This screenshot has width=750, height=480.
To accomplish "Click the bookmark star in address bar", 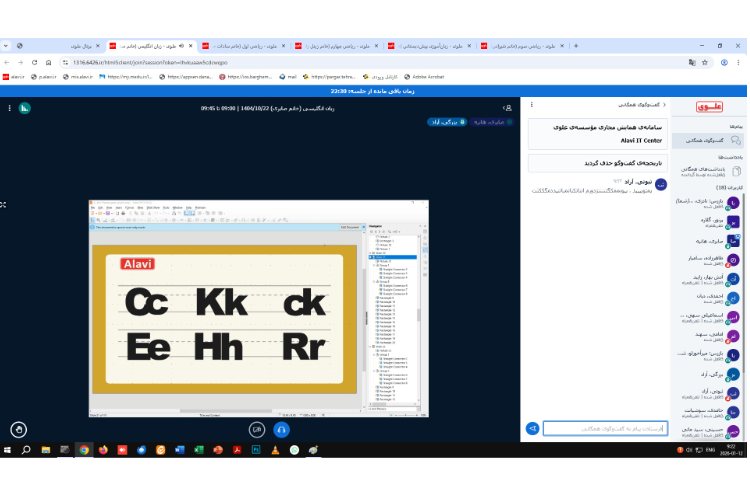I will pos(706,61).
